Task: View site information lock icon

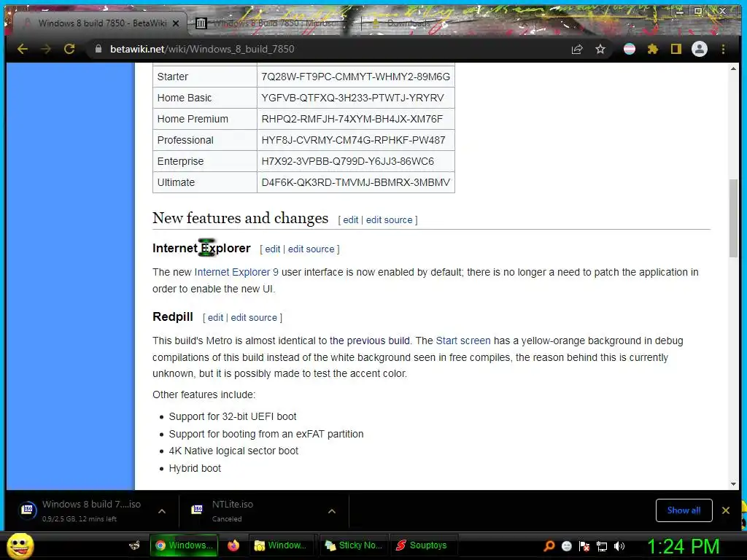Action: pos(98,49)
